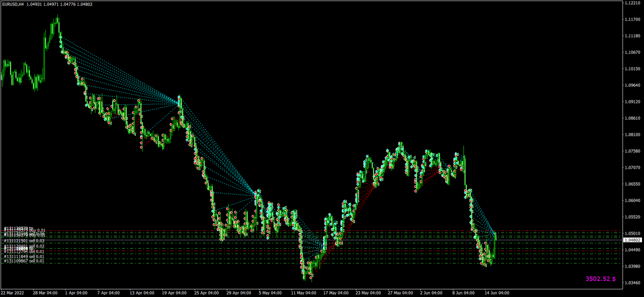Click price scale value 1.03460
This screenshot has width=644, height=297.
633,283
